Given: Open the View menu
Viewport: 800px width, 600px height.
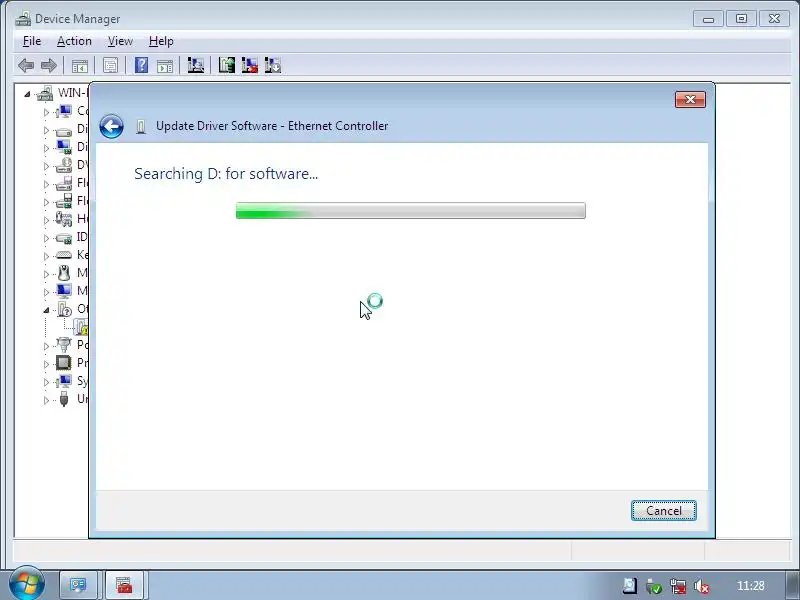Looking at the screenshot, I should [120, 41].
